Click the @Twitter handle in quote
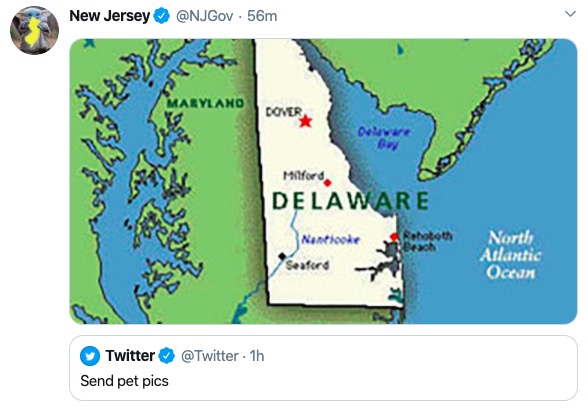 [210, 356]
